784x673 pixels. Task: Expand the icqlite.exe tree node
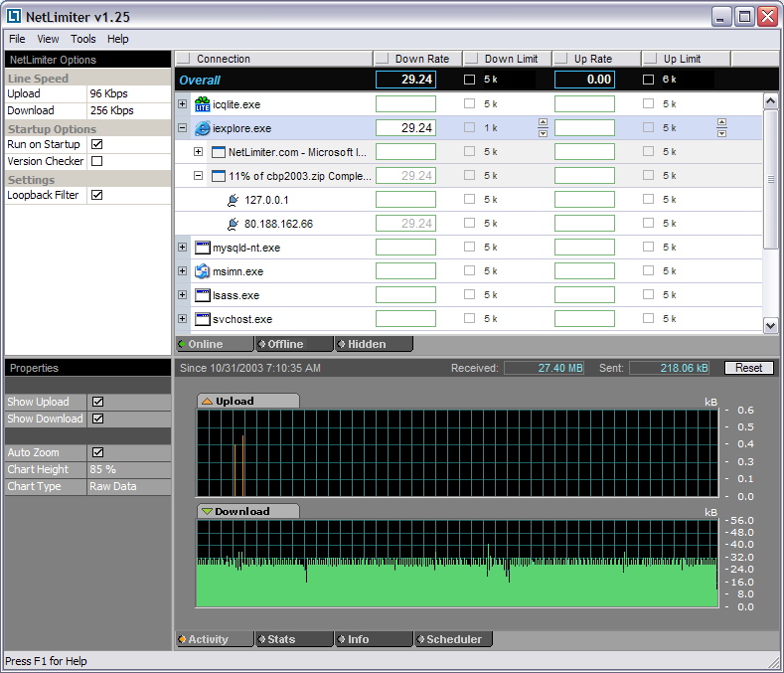pos(183,104)
